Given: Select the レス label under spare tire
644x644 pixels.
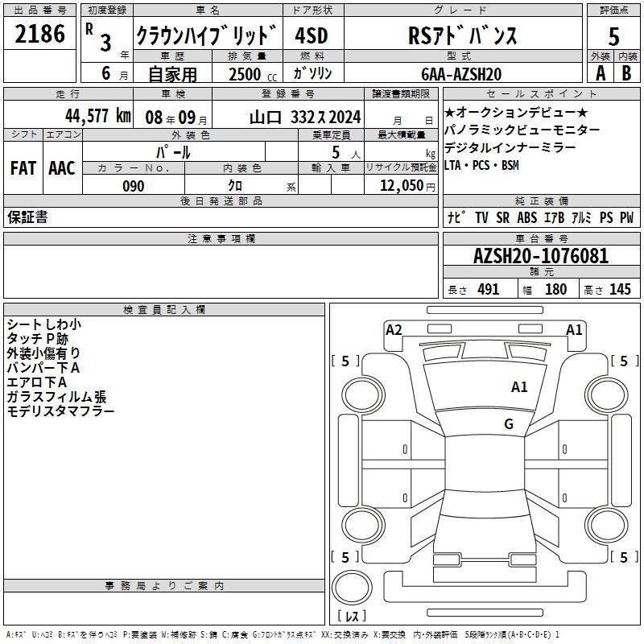Looking at the screenshot, I should click(352, 617).
